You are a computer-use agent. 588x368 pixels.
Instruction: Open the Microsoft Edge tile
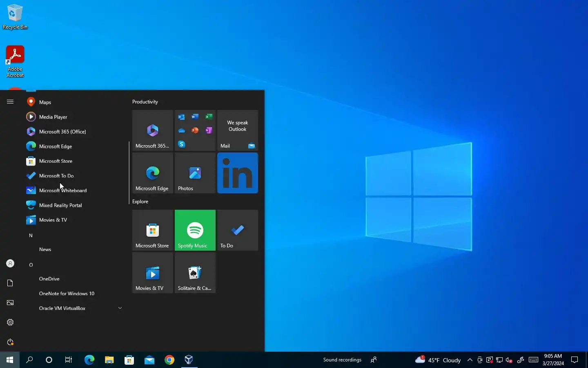coord(153,173)
